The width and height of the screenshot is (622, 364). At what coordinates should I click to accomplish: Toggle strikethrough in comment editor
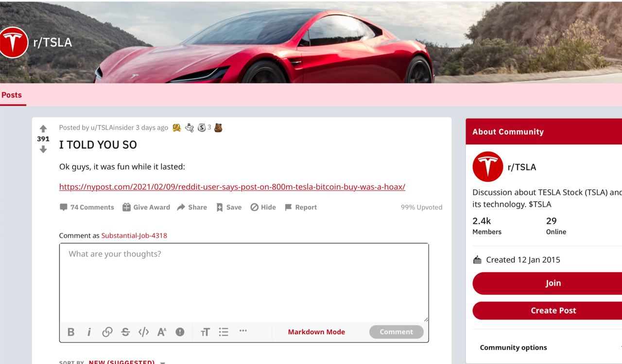(x=125, y=332)
